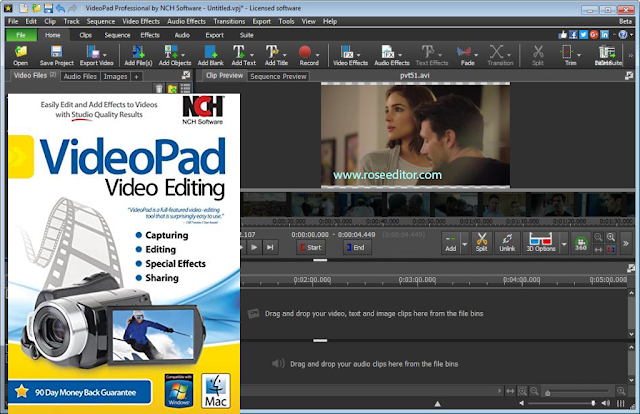Open the Tools menu
The height and width of the screenshot is (414, 640).
coord(286,21)
